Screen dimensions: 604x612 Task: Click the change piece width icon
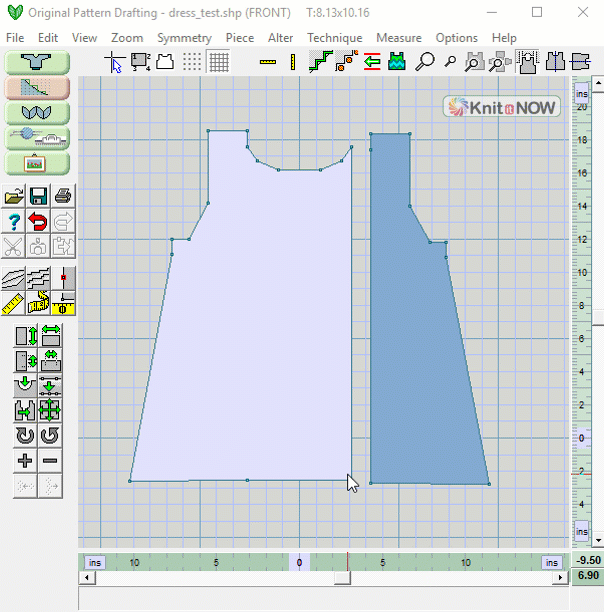click(51, 336)
